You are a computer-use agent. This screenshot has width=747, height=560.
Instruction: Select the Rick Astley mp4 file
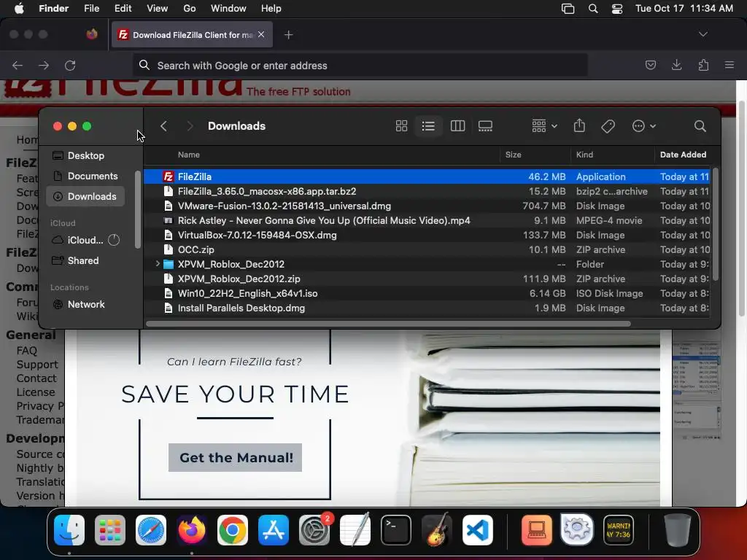[x=426, y=220]
